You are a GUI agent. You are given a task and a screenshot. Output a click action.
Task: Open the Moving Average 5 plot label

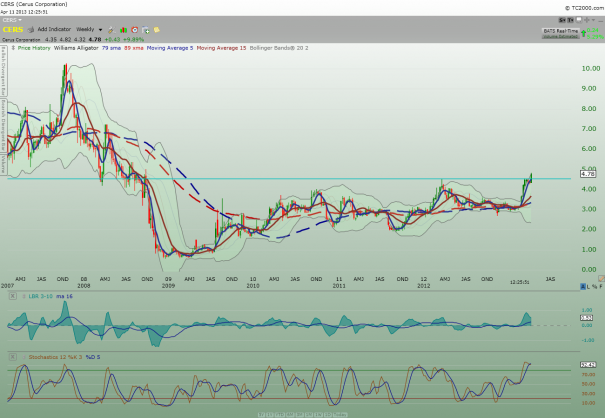(x=170, y=48)
